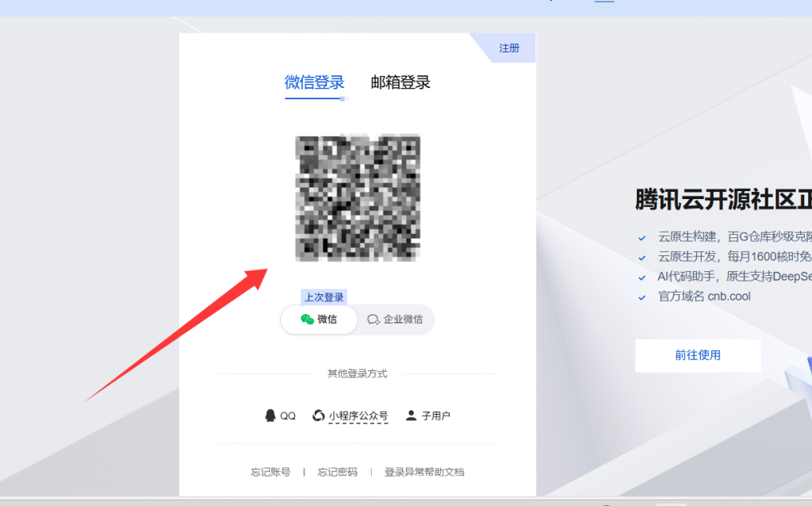
Task: Open the 忘记账号 link
Action: (270, 472)
